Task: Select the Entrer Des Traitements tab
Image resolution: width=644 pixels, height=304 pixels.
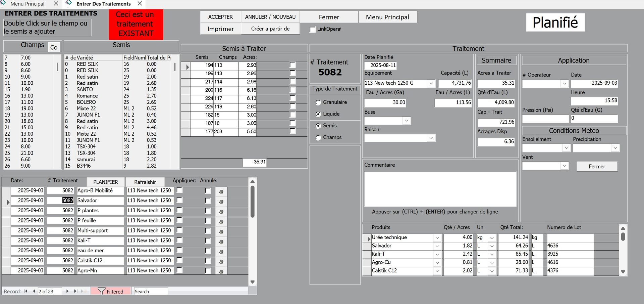Action: 103,4
